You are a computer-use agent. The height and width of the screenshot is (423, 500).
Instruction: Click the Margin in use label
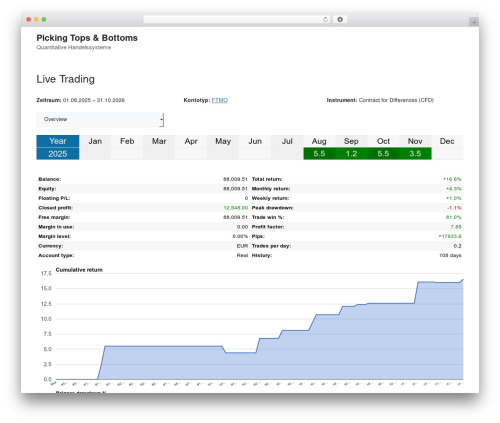56,227
